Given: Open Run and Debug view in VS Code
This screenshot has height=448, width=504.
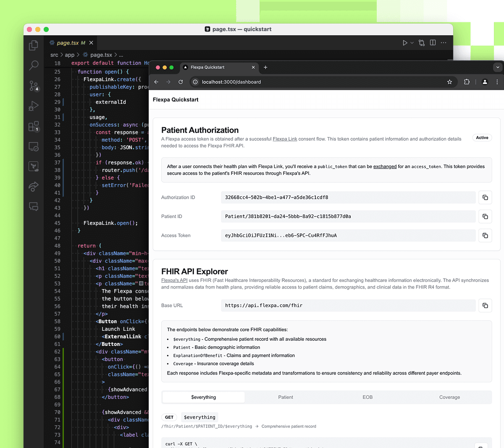Looking at the screenshot, I should pos(34,106).
